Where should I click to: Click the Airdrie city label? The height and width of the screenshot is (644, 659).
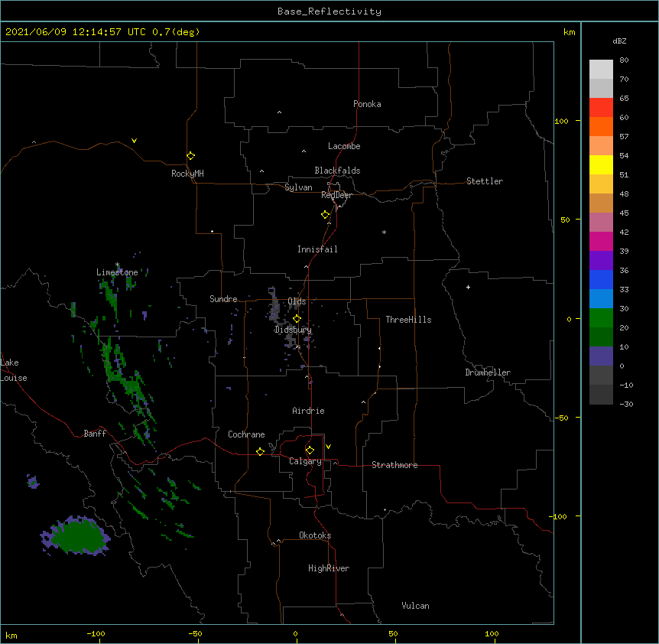308,411
